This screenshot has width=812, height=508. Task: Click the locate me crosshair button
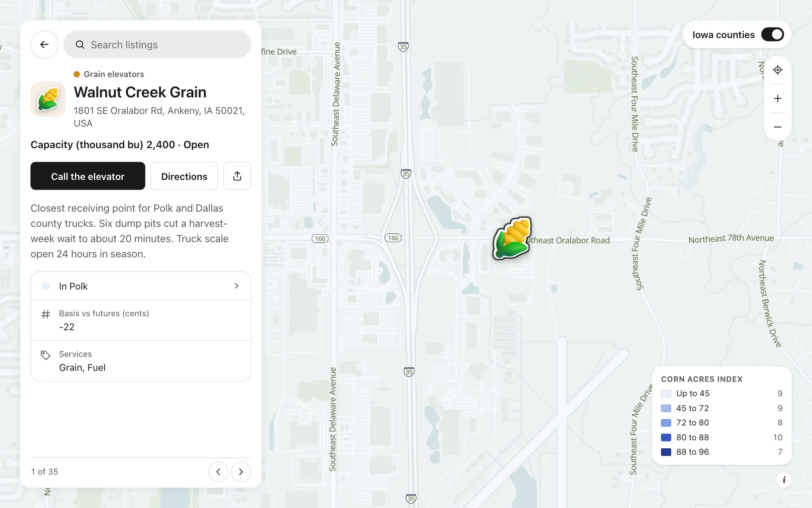coord(777,70)
